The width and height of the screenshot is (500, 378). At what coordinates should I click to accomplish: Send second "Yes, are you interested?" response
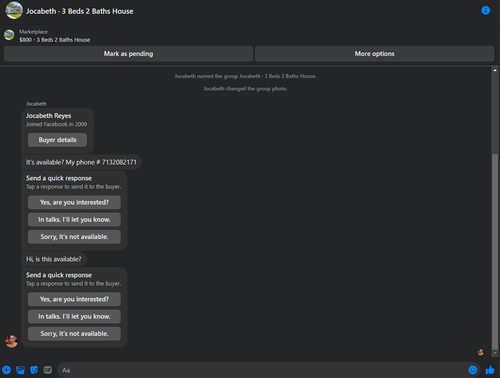coord(74,299)
